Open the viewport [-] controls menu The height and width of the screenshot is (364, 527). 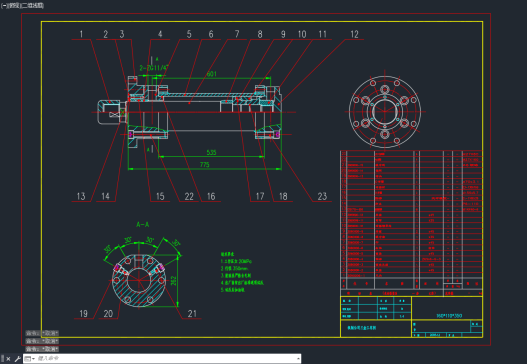4,5
